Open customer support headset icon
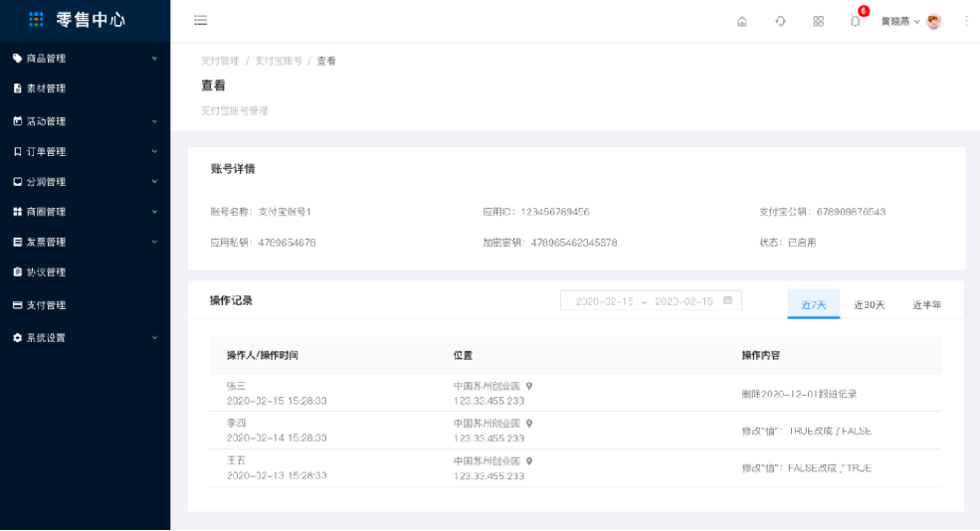The height and width of the screenshot is (531, 980). click(x=781, y=21)
